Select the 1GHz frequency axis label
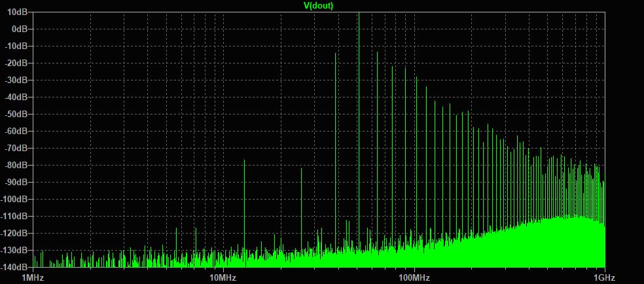644x284 pixels. 605,278
